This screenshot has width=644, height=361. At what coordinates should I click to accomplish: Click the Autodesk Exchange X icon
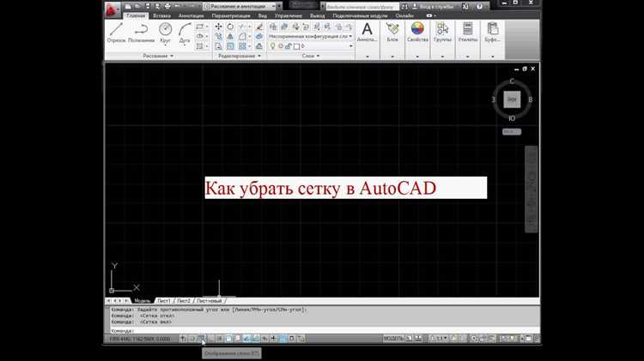465,7
